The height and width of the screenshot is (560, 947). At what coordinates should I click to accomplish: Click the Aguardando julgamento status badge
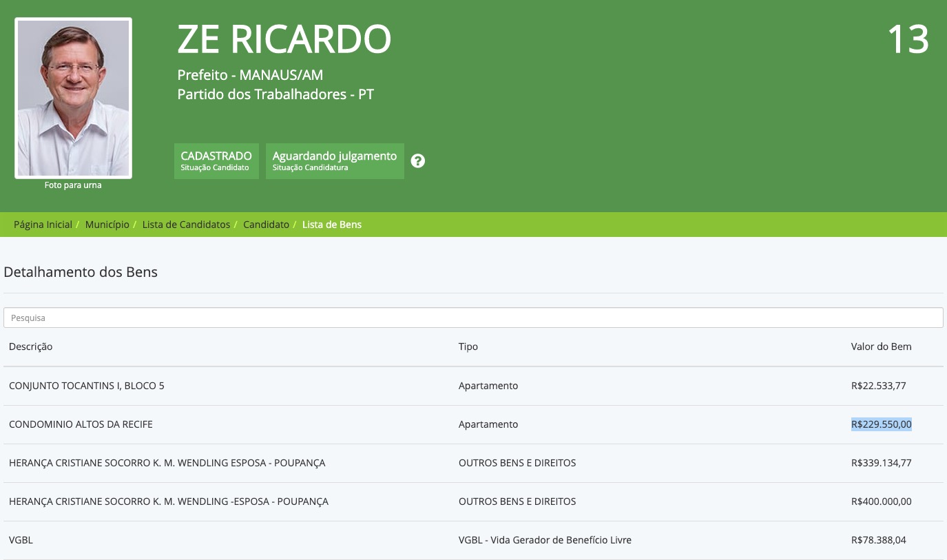point(335,161)
